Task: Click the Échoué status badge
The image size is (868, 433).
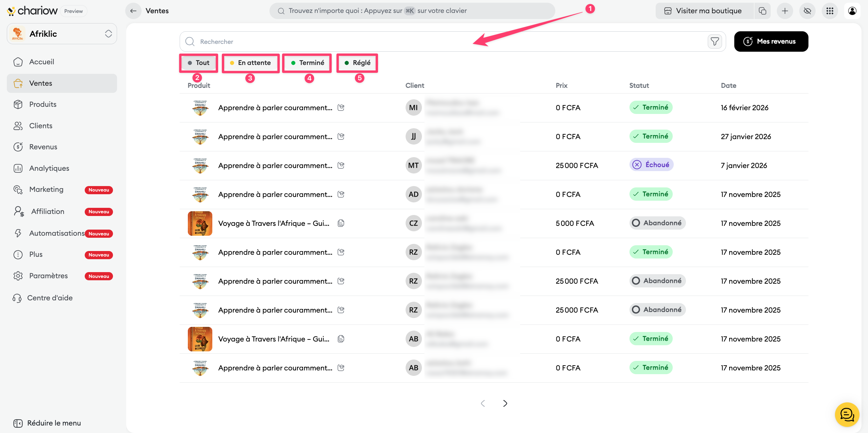Action: tap(651, 165)
